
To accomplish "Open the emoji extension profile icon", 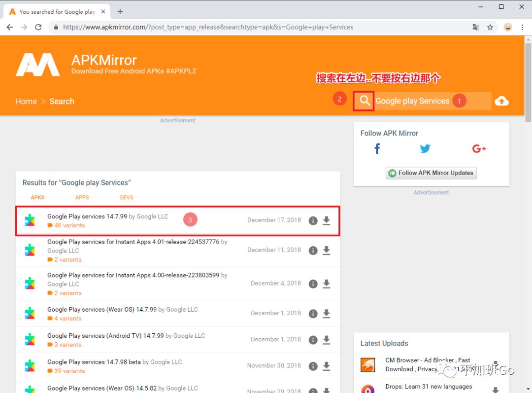I will pos(507,27).
